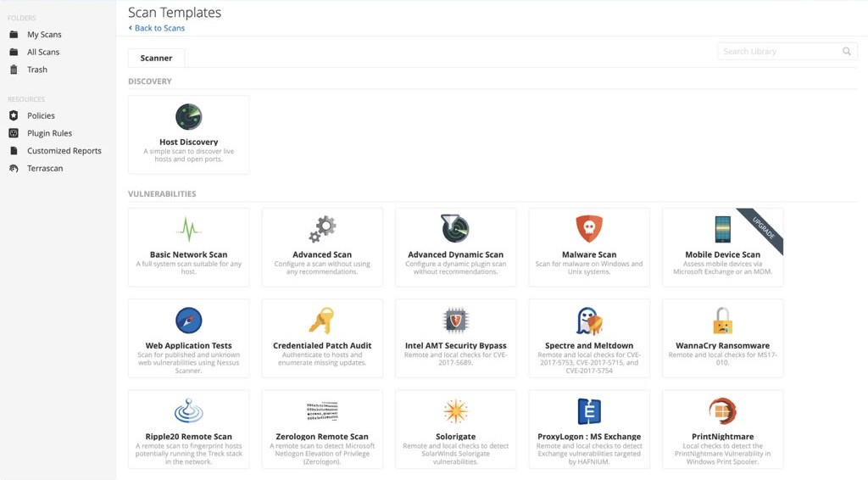
Task: Open Terrascan under Resources
Action: pos(45,168)
